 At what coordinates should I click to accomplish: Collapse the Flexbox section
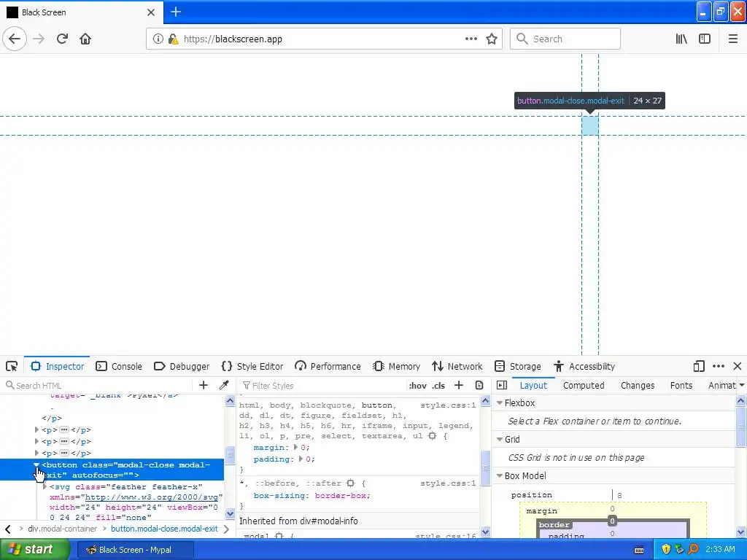500,402
